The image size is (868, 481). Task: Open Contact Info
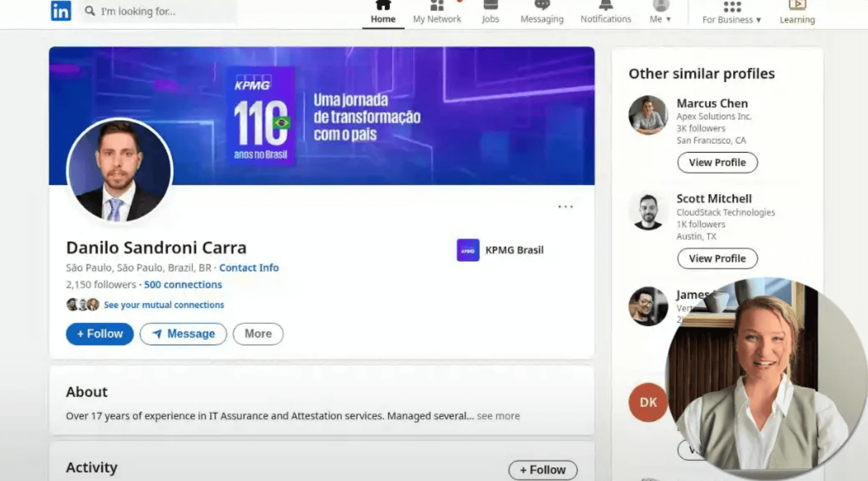(x=249, y=268)
